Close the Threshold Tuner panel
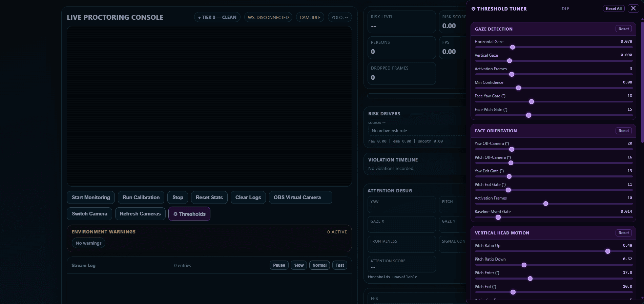 click(x=633, y=8)
